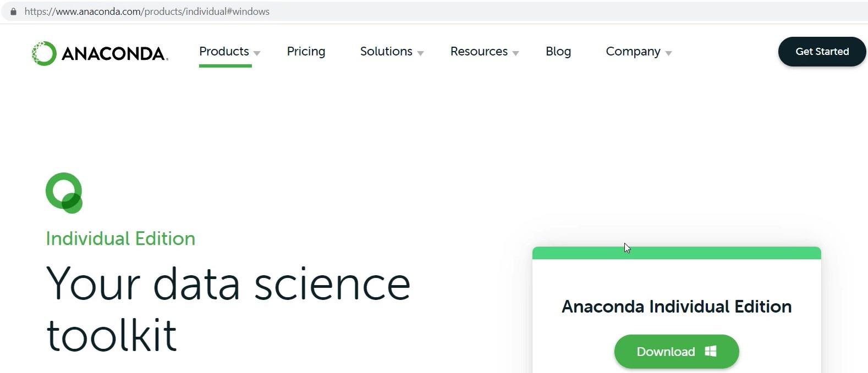
Task: Open the Products menu item
Action: [x=224, y=51]
